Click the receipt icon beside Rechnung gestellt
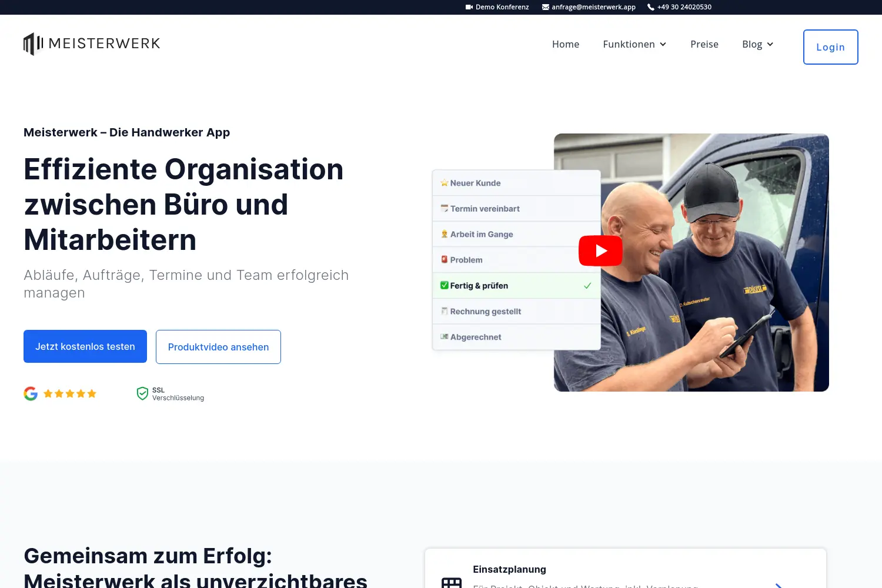The height and width of the screenshot is (588, 882). 445,311
